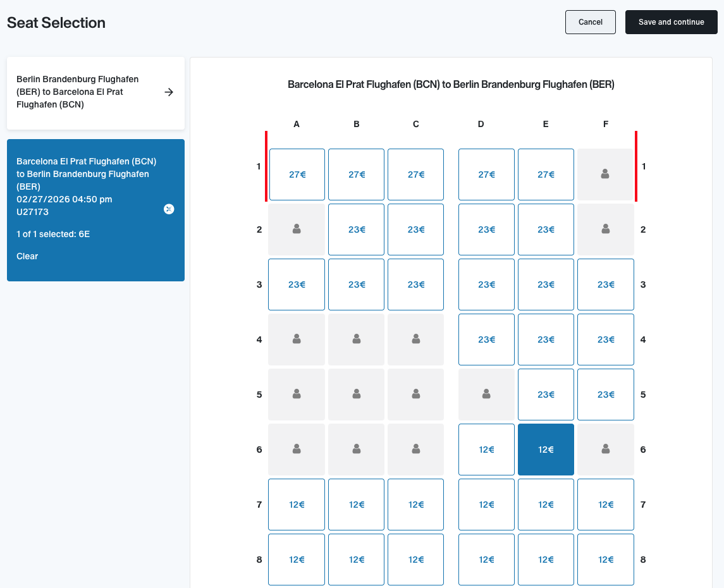Click occupied seat icon 5C

click(415, 394)
